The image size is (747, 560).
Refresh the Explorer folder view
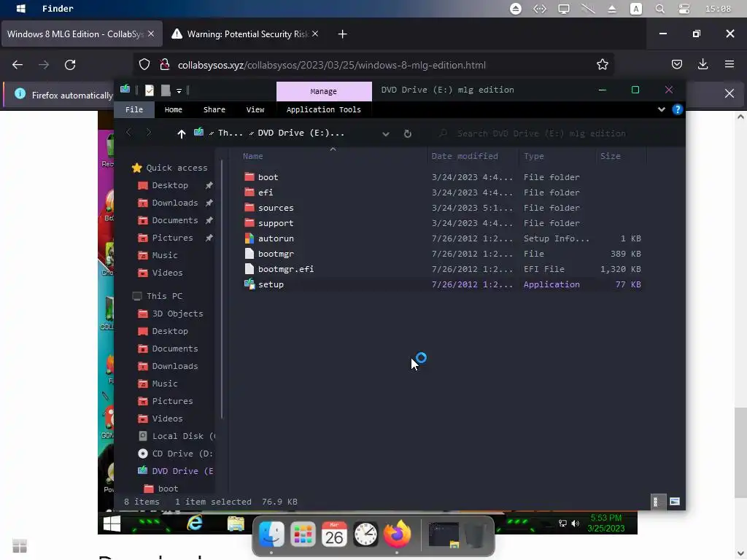(407, 134)
